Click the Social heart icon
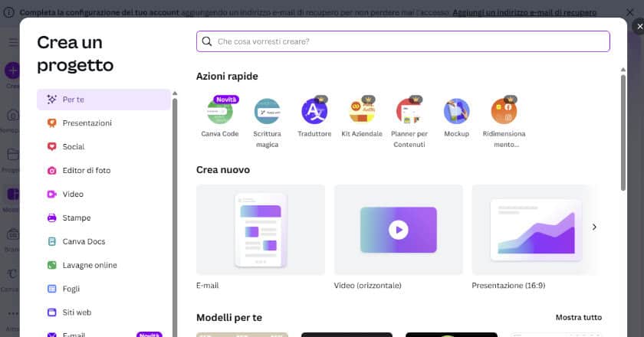The image size is (644, 337). 52,146
